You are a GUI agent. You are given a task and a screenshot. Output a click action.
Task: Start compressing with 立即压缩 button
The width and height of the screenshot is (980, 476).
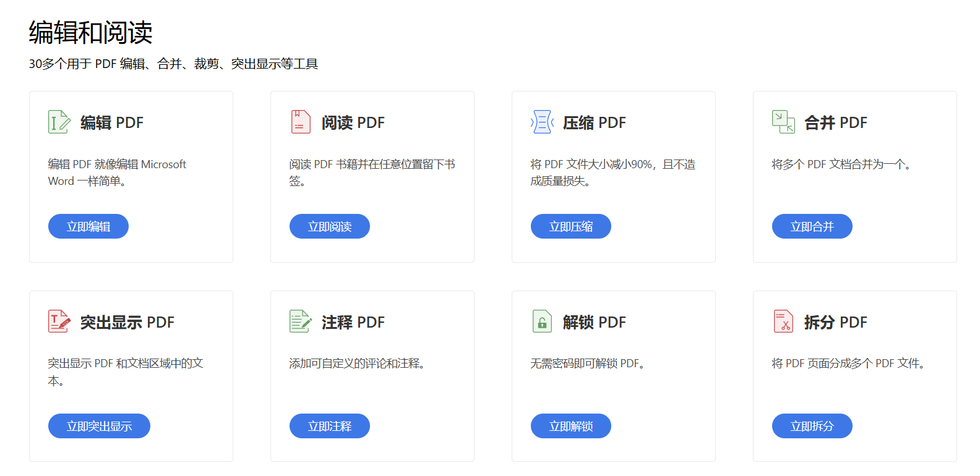[570, 226]
